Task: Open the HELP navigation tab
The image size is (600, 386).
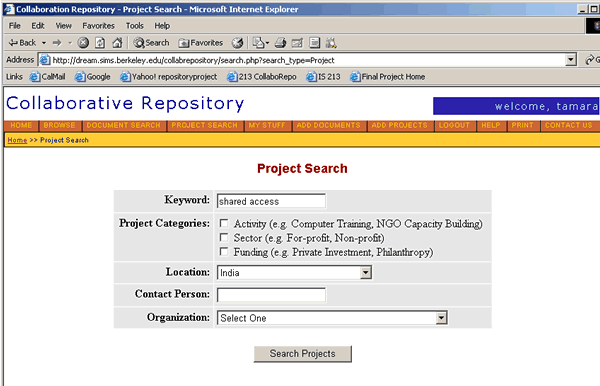Action: [x=491, y=125]
